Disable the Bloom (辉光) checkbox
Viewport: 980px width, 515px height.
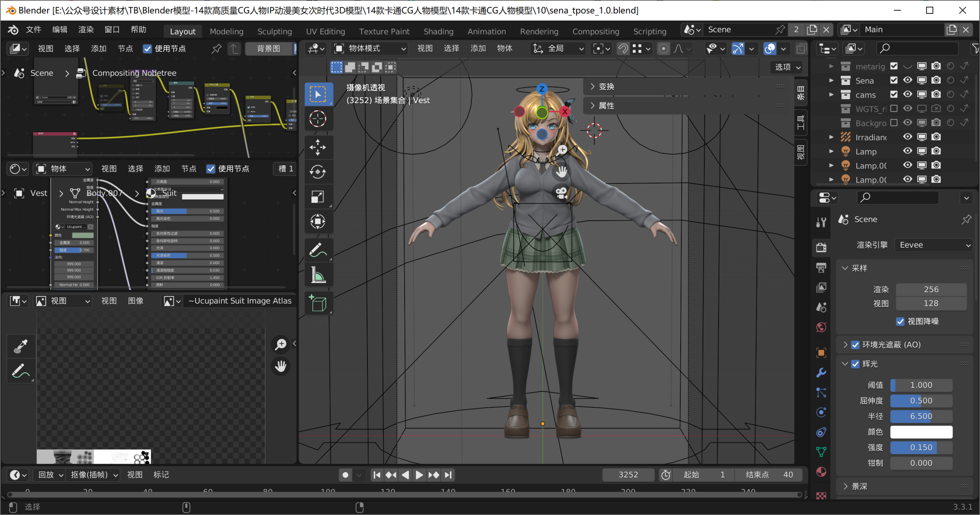[x=855, y=364]
